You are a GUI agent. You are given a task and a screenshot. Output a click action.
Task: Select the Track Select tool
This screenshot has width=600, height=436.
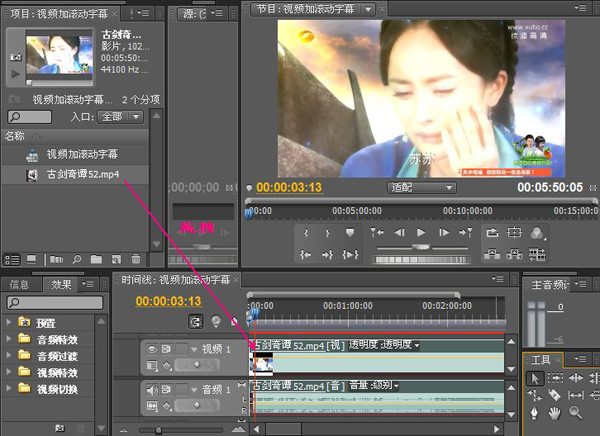point(555,378)
